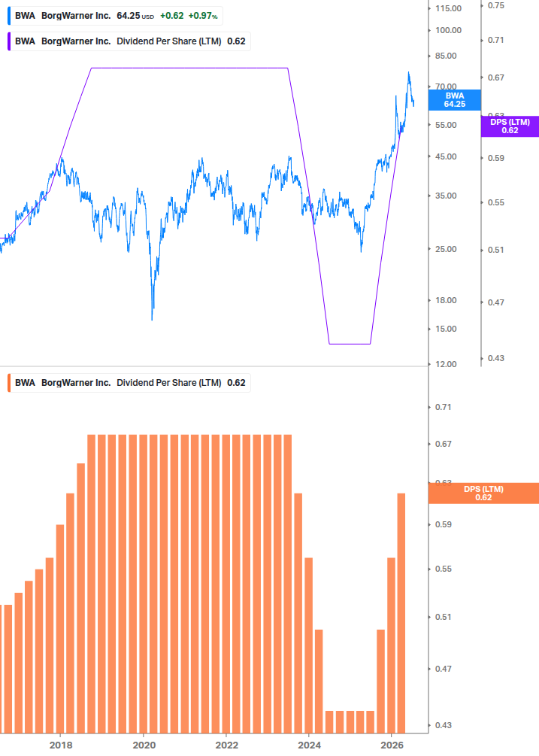Click 0.47 on the bar chart's axis
539x756 pixels.
[x=444, y=669]
